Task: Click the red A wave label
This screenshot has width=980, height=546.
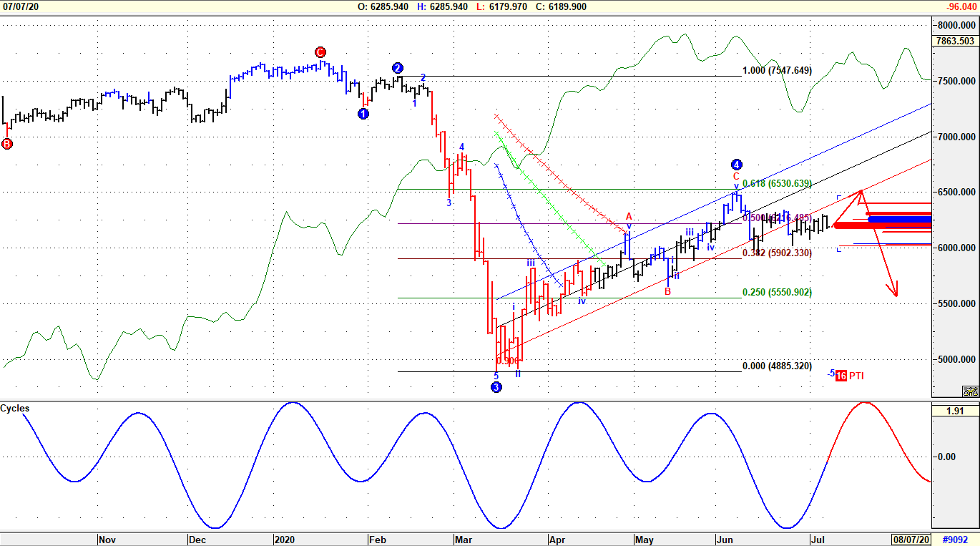Action: (629, 216)
